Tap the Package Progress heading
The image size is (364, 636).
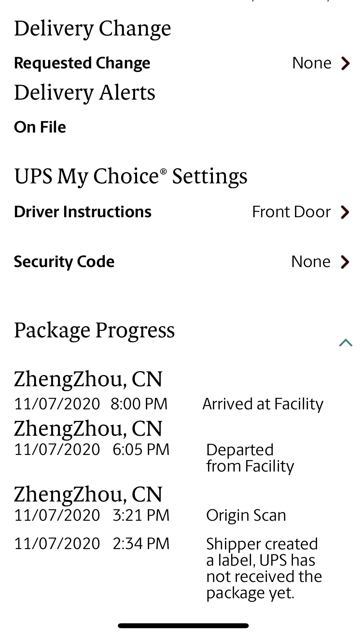tap(94, 330)
